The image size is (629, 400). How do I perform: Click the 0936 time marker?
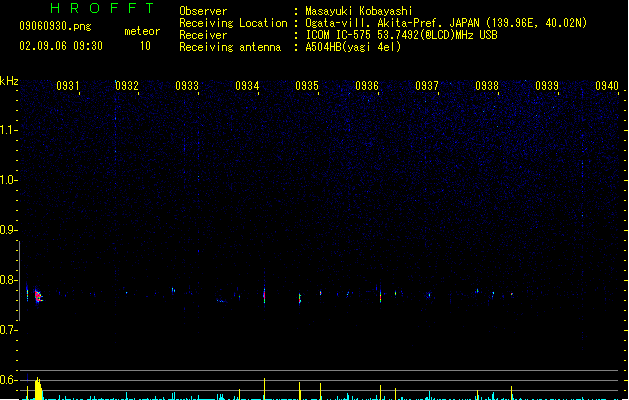tap(367, 86)
